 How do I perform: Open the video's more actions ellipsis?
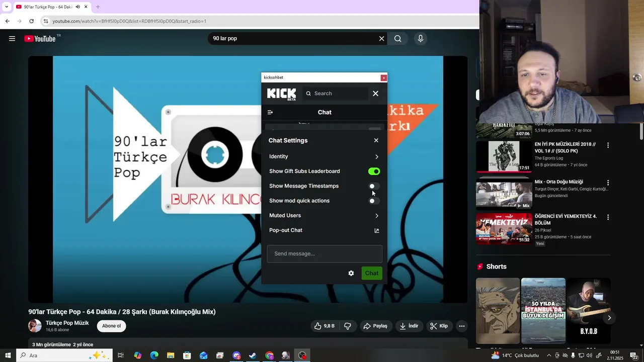(461, 326)
